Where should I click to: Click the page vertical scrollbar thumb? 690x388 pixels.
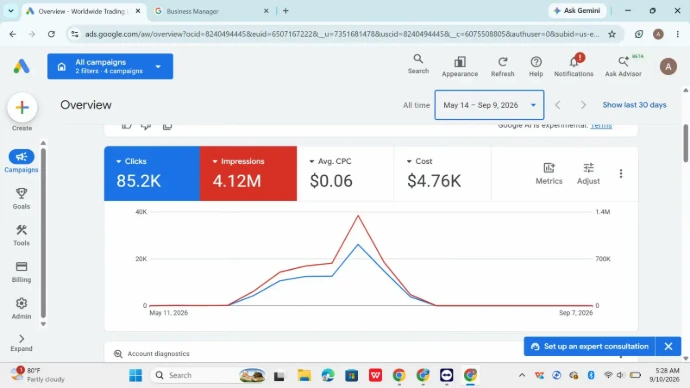click(686, 143)
